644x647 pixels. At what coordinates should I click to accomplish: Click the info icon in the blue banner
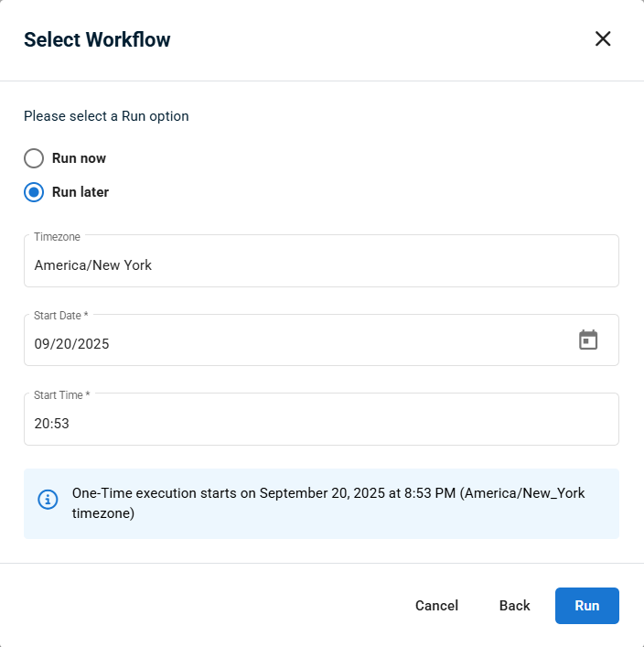pos(48,500)
